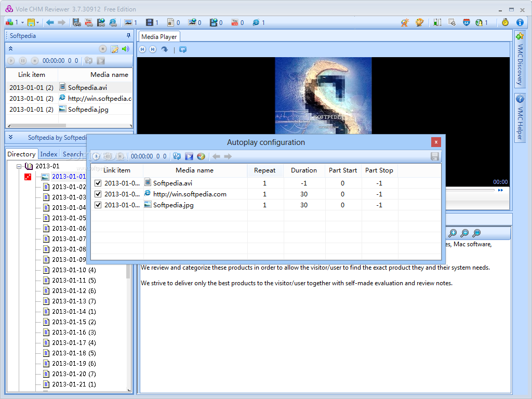Viewport: 532px width, 399px height.
Task: Sort by Part Stop column header
Action: click(379, 170)
